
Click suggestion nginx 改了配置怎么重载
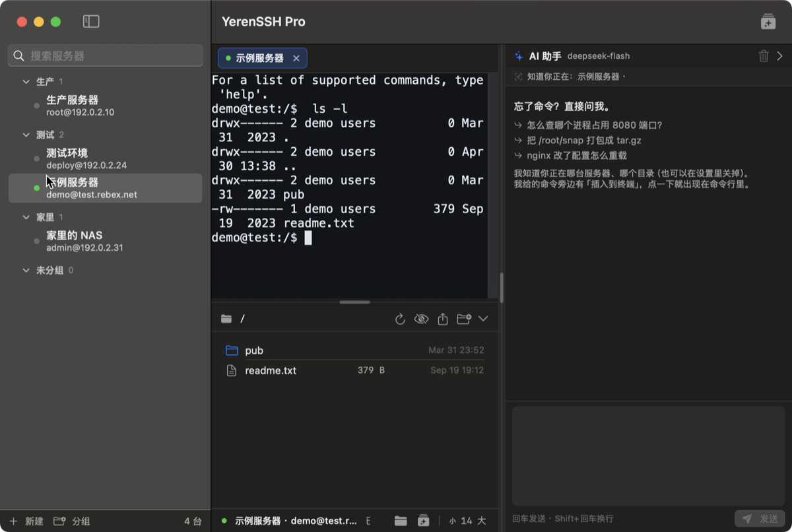click(x=570, y=156)
